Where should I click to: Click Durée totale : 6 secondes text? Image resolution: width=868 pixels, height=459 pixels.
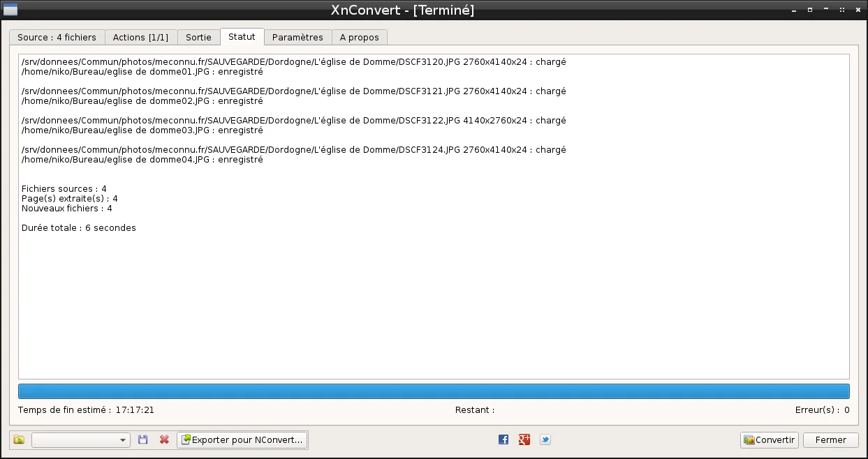pyautogui.click(x=79, y=228)
